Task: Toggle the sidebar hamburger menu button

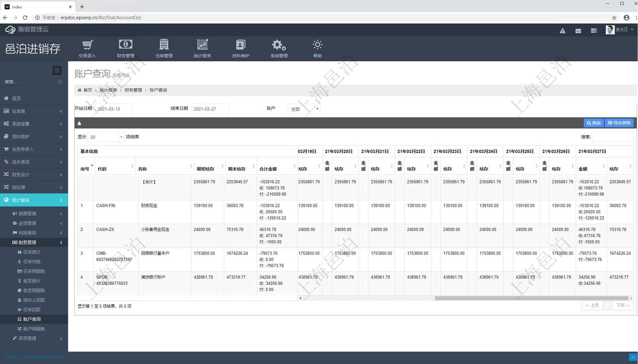Action: [x=57, y=71]
